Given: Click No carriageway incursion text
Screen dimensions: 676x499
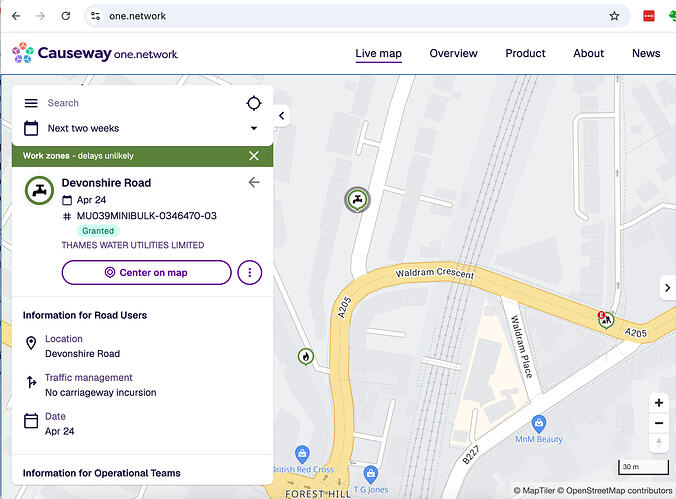Looking at the screenshot, I should (x=100, y=392).
